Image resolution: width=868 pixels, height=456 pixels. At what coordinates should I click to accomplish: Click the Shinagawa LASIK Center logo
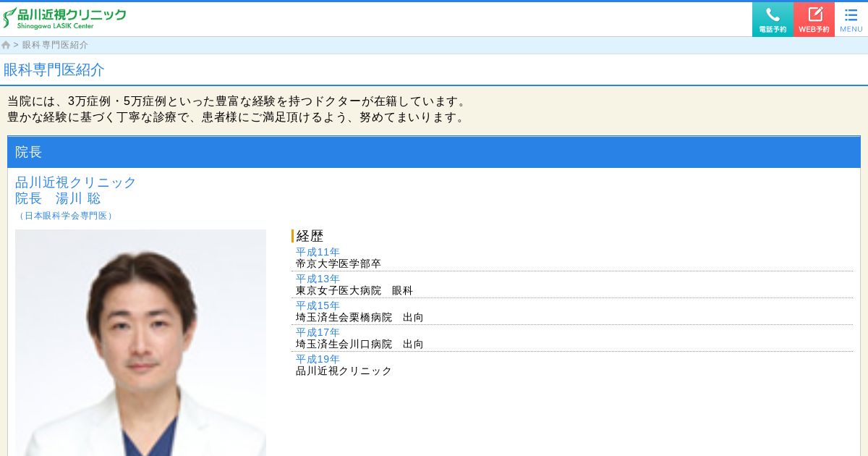[x=64, y=18]
